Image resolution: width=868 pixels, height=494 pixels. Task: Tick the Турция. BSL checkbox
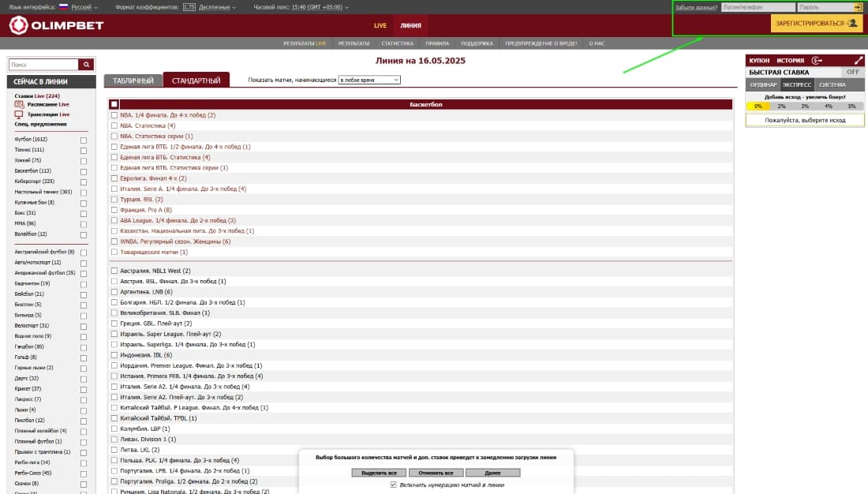[114, 200]
